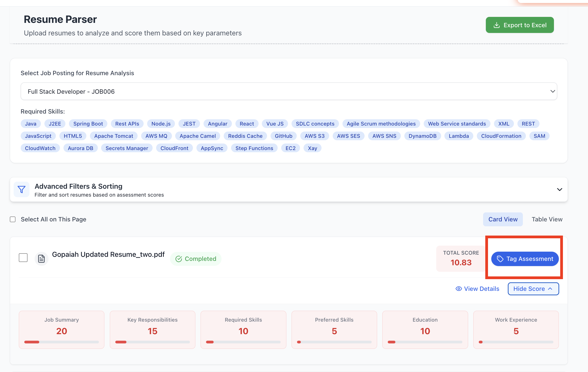Image resolution: width=588 pixels, height=372 pixels.
Task: Click the green Completed checkmark icon
Action: click(x=179, y=259)
